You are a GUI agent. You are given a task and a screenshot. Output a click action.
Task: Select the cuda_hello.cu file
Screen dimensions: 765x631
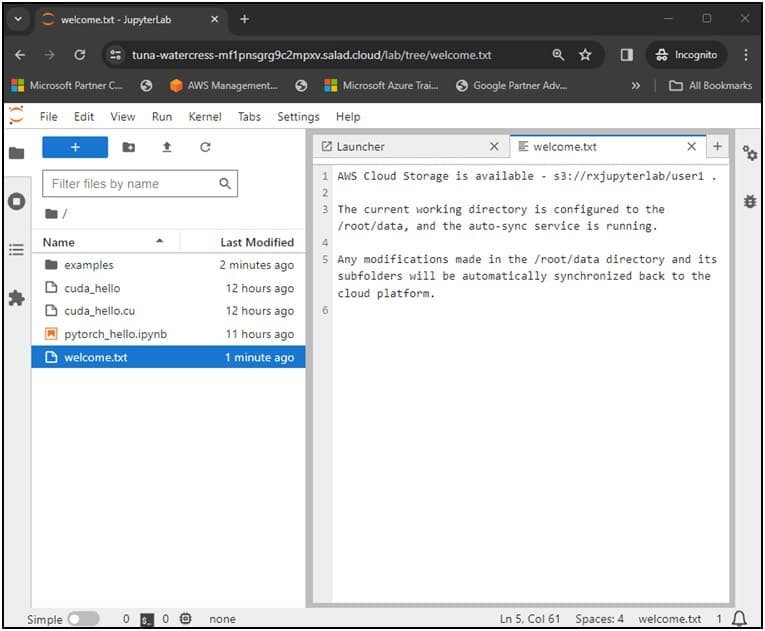click(168, 311)
